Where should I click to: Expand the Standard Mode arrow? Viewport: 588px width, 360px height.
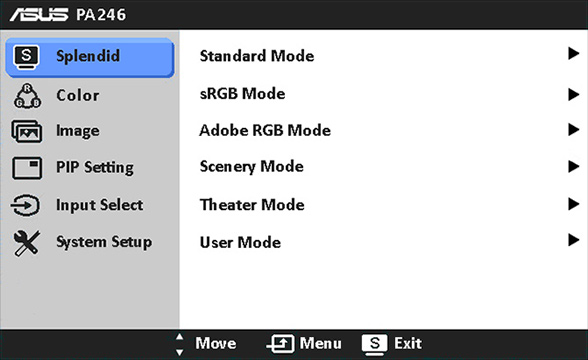[573, 54]
